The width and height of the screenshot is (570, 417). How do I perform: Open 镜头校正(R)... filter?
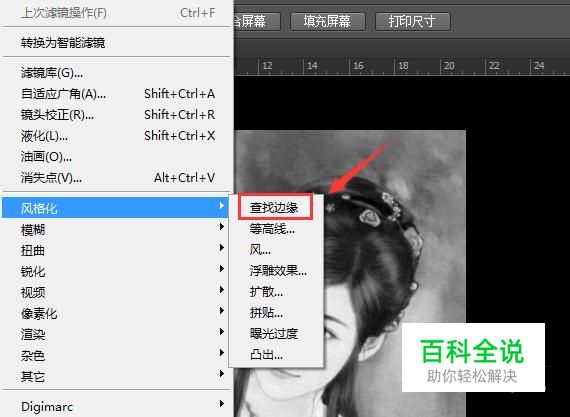[x=116, y=115]
